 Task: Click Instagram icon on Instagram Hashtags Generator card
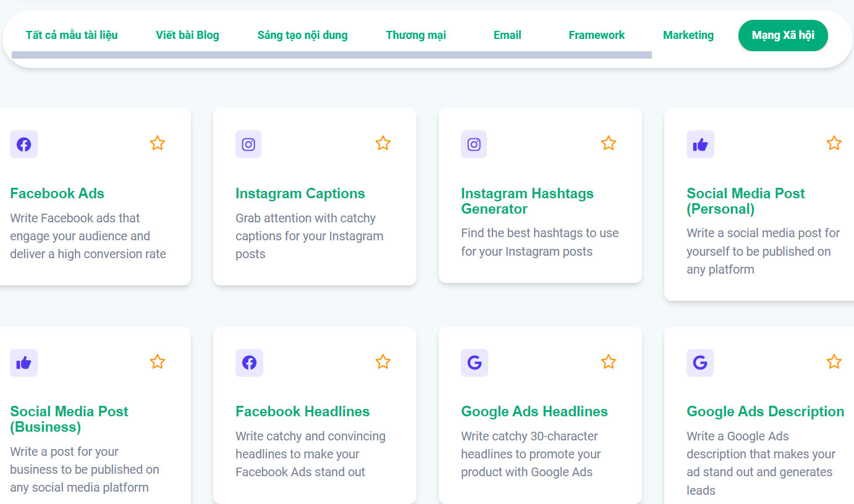pos(474,144)
